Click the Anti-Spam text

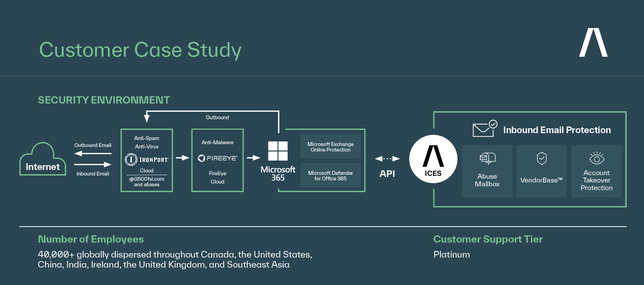click(147, 138)
